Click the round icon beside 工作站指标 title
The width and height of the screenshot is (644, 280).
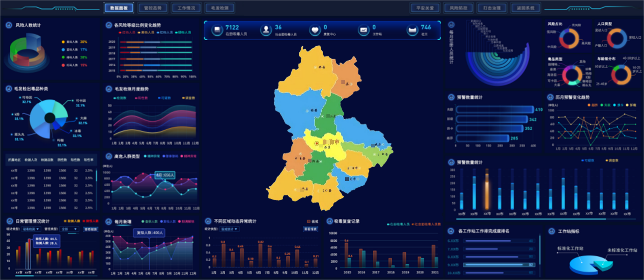tap(552, 231)
